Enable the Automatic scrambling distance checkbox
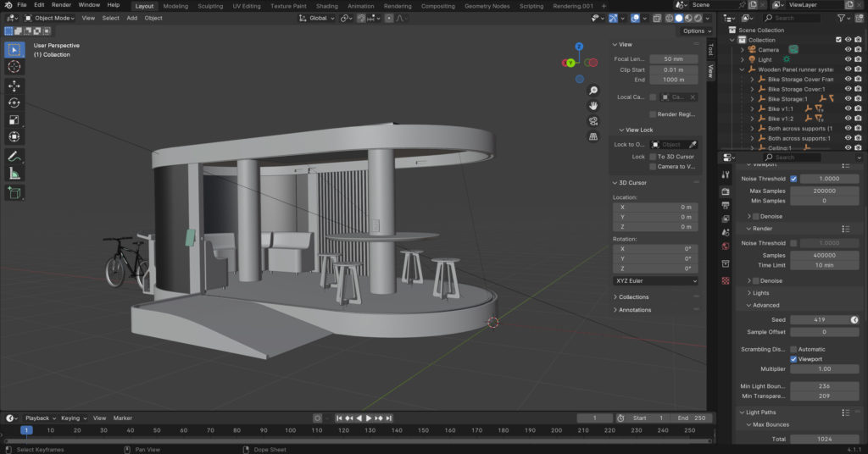Viewport: 868px width, 454px height. (x=793, y=349)
